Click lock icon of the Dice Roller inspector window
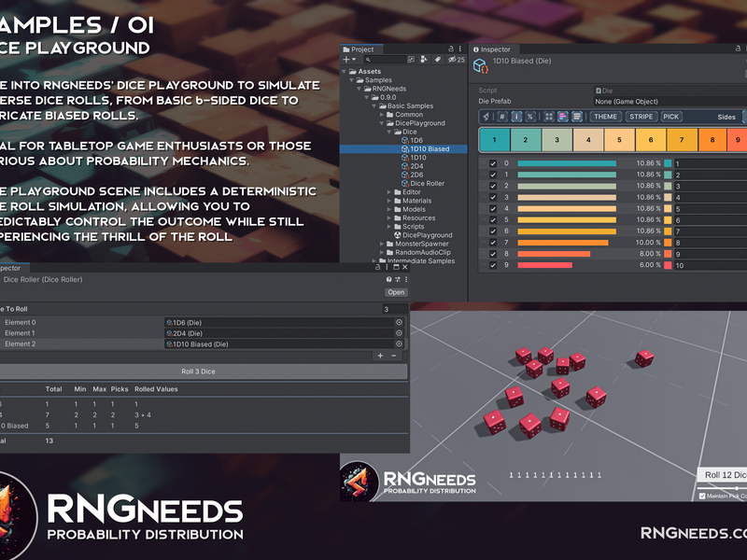 pos(378,267)
